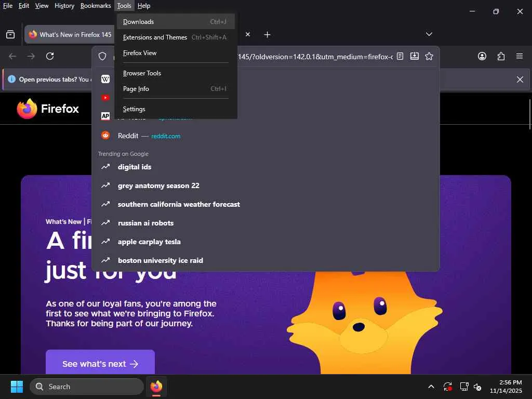
Task: Dismiss the Open previous tabs notification bar
Action: click(x=520, y=79)
